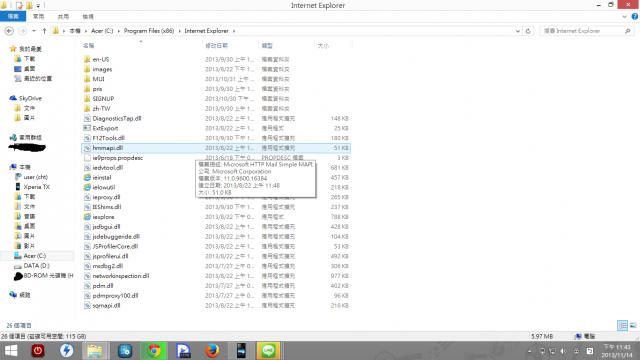The width and height of the screenshot is (640, 360).
Task: Sort by the Name column header
Action: pyautogui.click(x=89, y=46)
